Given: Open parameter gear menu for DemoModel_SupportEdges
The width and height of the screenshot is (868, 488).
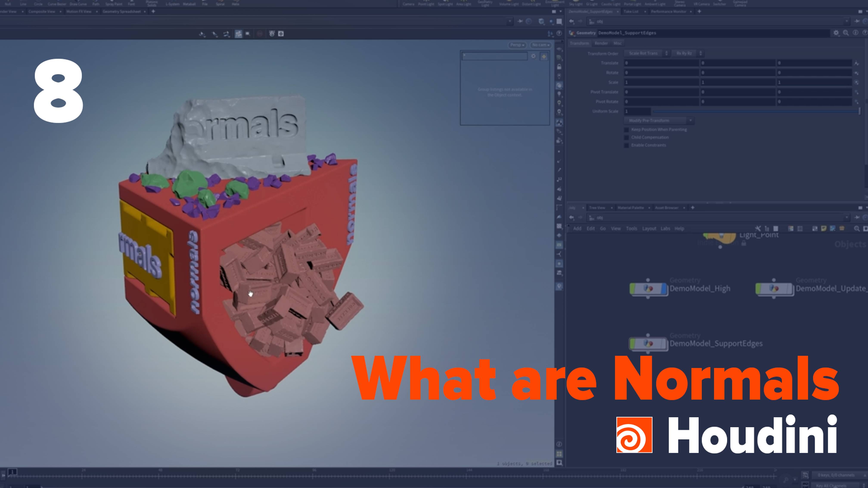Looking at the screenshot, I should (836, 33).
